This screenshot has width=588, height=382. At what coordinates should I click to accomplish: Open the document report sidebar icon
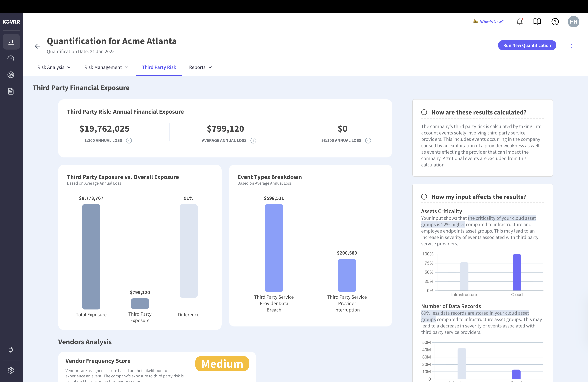(11, 91)
